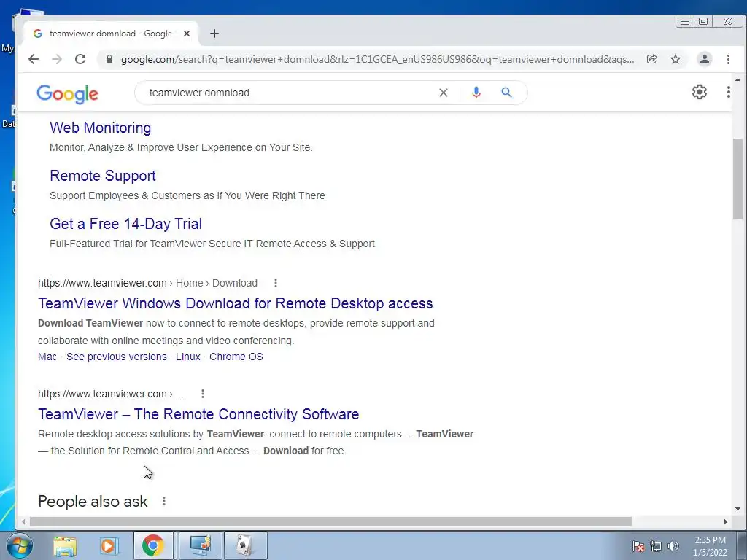Viewport: 747px width, 560px height.
Task: Open People also ask options menu
Action: tap(164, 501)
